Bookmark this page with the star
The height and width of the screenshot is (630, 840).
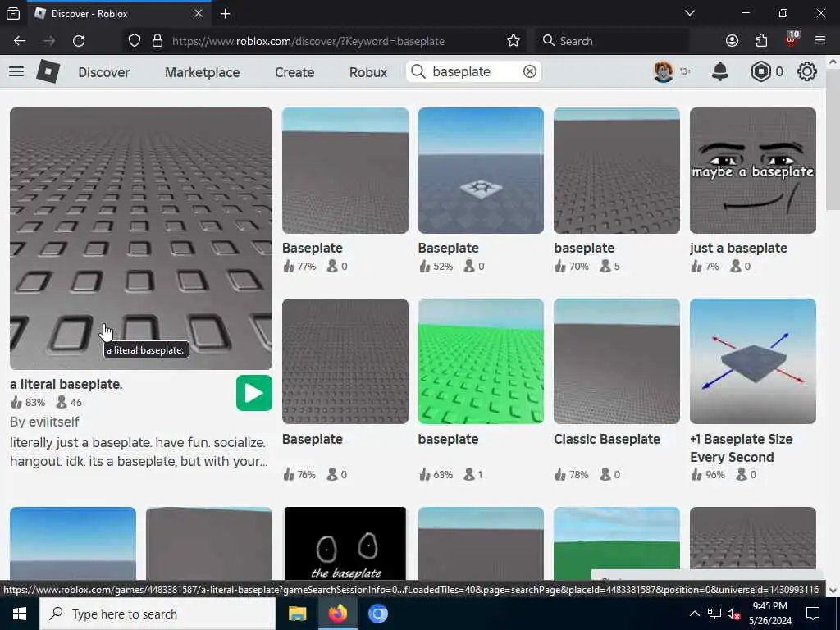point(514,41)
